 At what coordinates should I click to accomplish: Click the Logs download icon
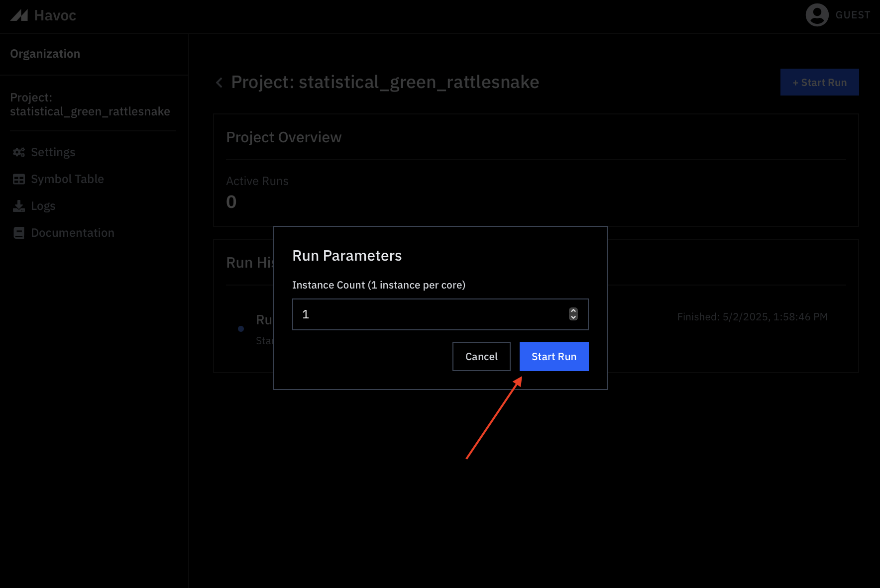(19, 206)
